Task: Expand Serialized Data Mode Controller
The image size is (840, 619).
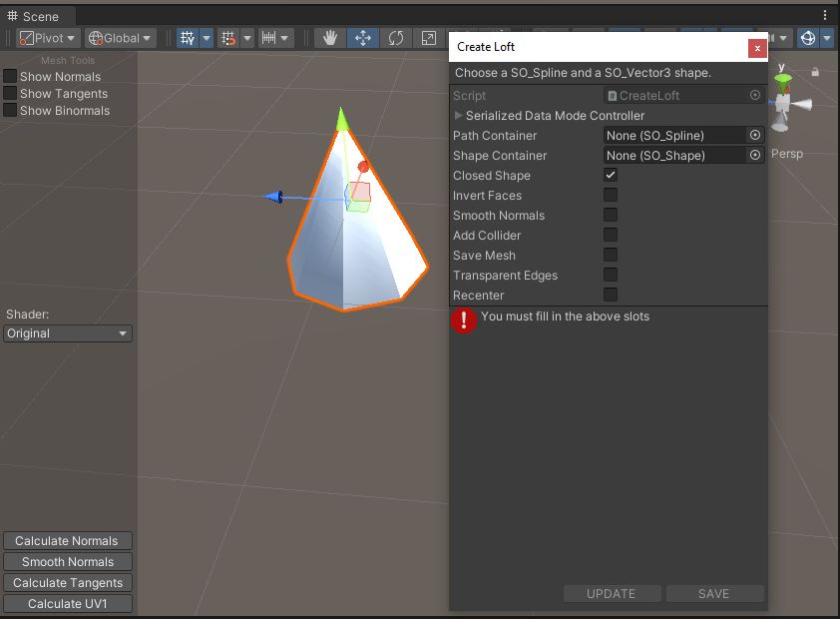Action: pos(458,115)
